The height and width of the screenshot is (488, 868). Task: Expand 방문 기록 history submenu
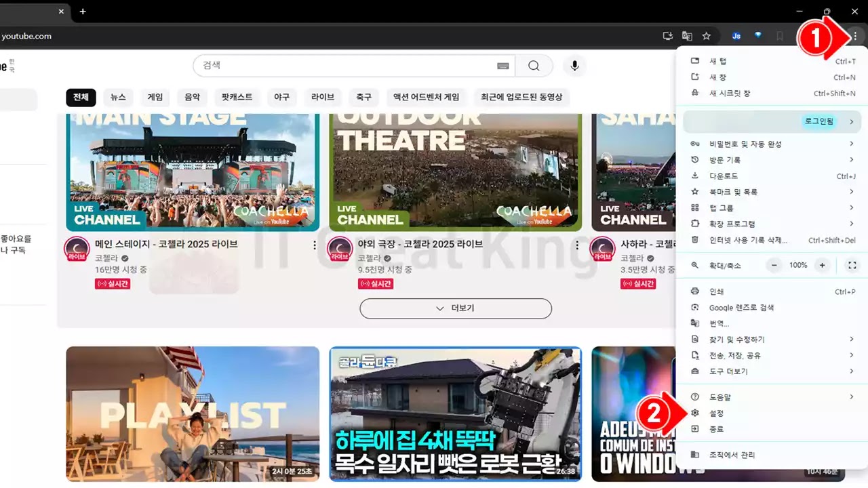pos(772,160)
